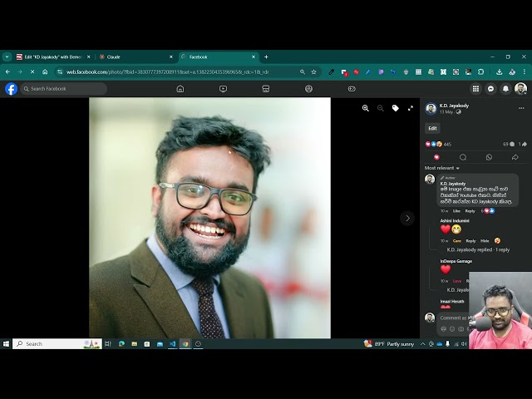
Task: Reply to the author's K.D. Jayakody comment
Action: [x=470, y=211]
